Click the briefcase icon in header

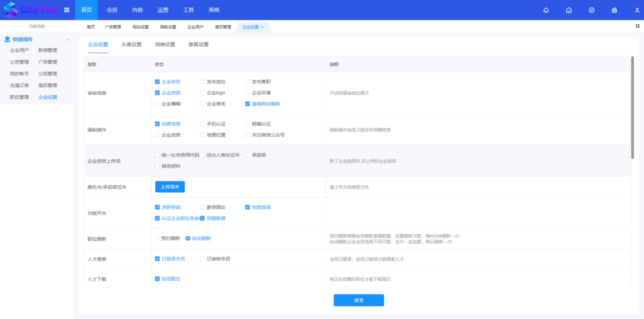click(614, 10)
